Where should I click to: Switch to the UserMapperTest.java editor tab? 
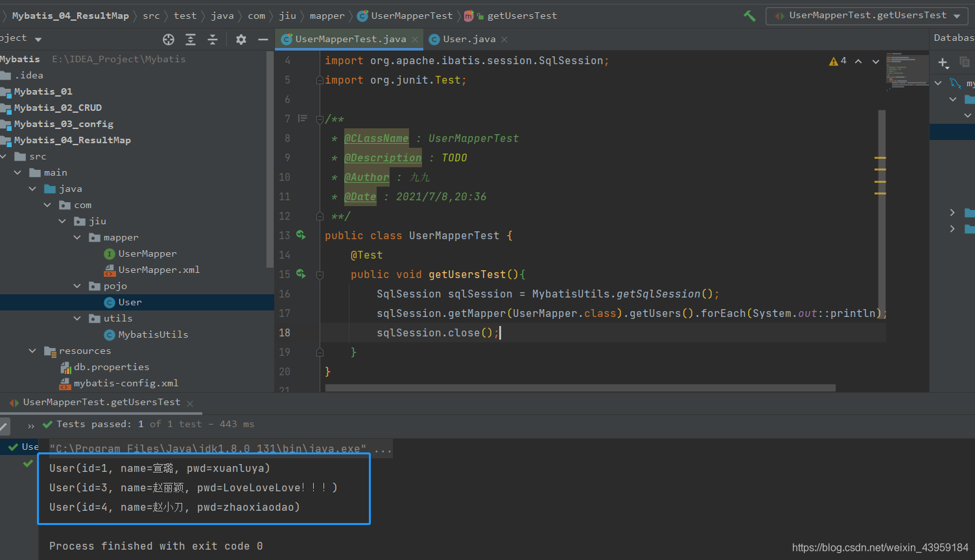tap(350, 39)
